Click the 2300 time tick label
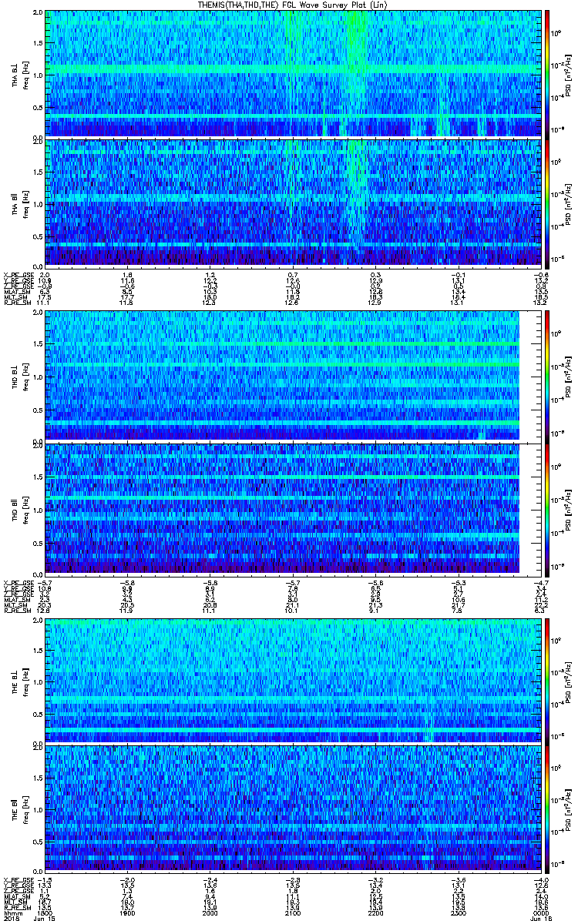Screen dimensions: 578x924 459,913
